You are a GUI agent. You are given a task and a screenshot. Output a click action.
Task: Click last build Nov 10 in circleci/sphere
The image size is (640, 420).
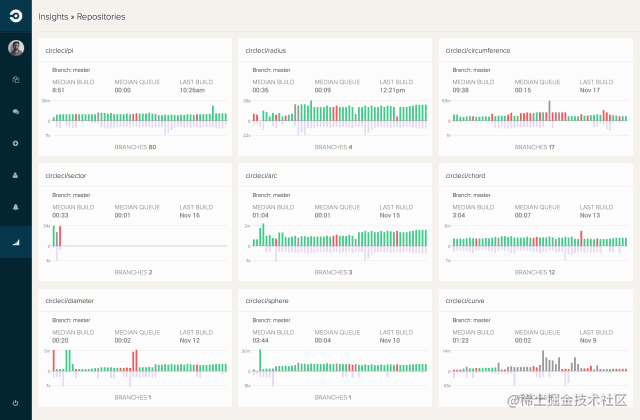(390, 340)
